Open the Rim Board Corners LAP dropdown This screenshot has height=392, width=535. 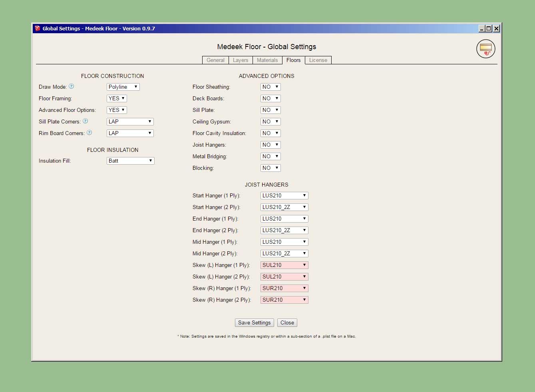[130, 133]
